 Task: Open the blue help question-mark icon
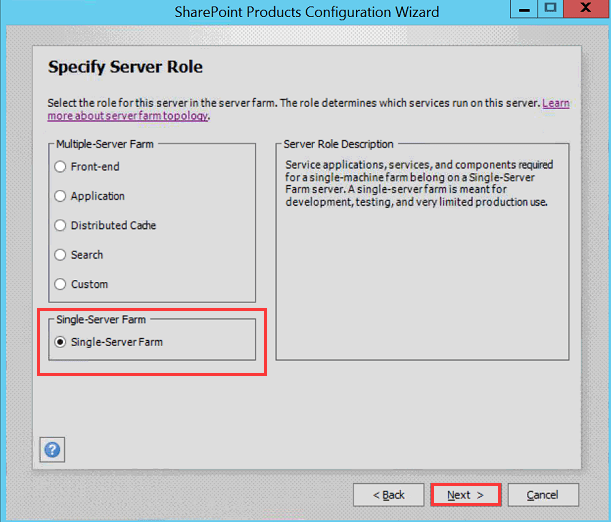pyautogui.click(x=52, y=450)
